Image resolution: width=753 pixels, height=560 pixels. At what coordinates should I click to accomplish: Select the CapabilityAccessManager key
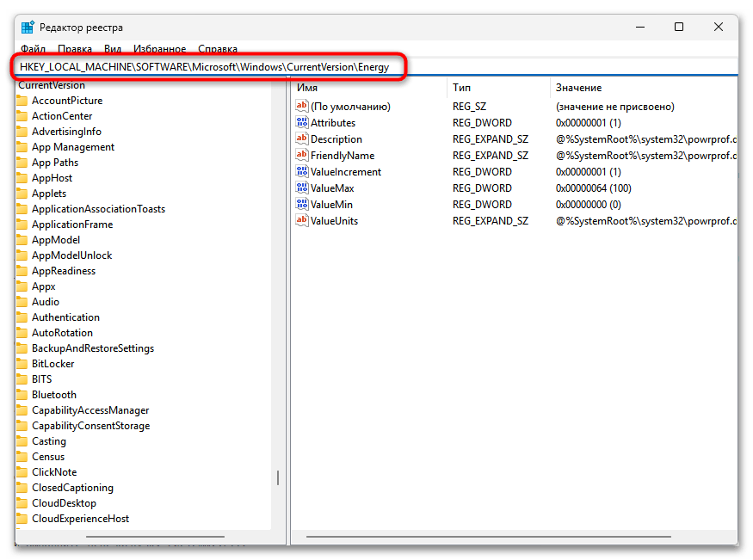pyautogui.click(x=90, y=410)
